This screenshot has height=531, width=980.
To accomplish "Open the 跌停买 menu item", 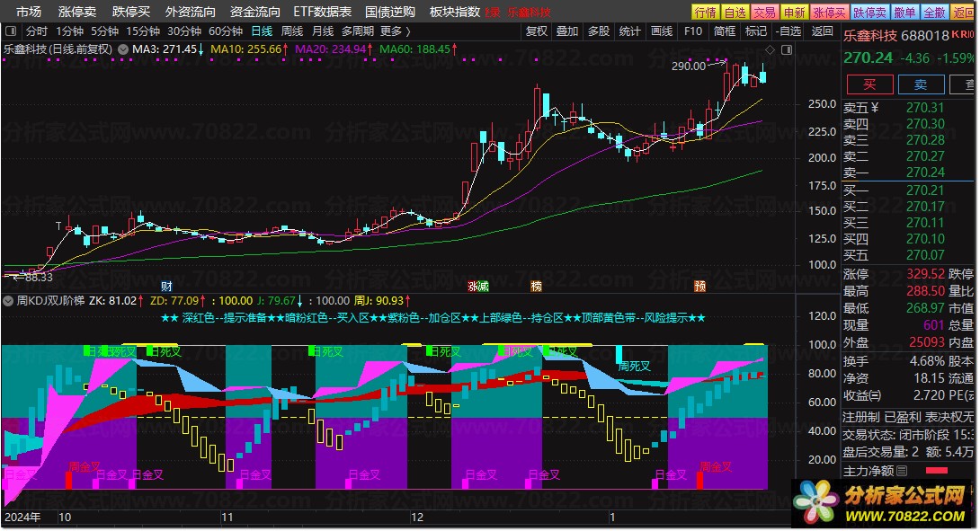I will [x=131, y=12].
